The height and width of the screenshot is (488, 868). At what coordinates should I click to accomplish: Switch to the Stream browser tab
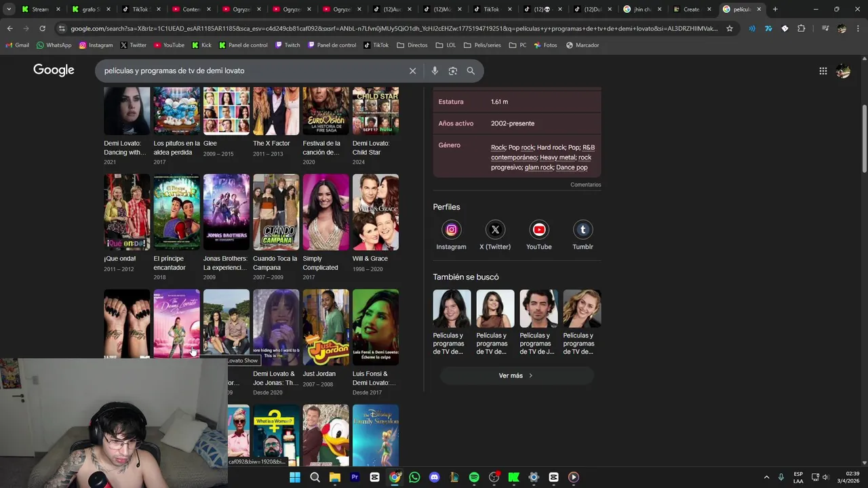(x=39, y=9)
